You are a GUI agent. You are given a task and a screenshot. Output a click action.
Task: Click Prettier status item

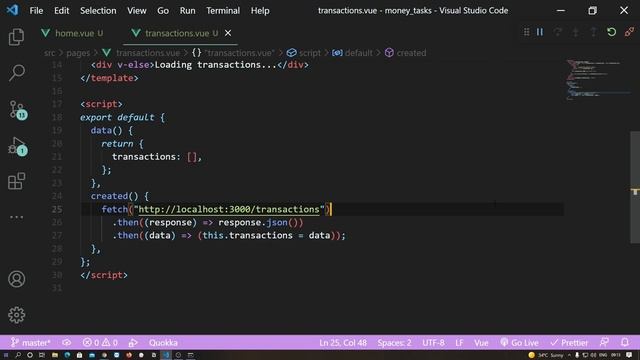569,342
